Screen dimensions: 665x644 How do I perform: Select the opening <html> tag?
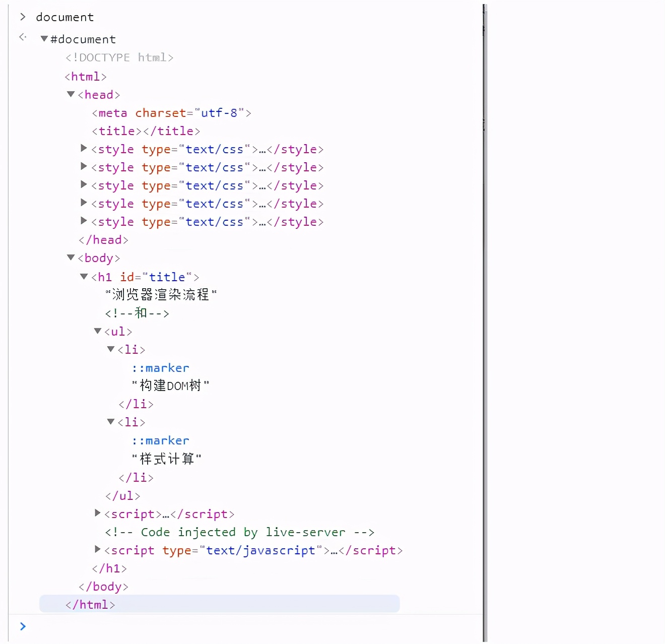(x=86, y=77)
